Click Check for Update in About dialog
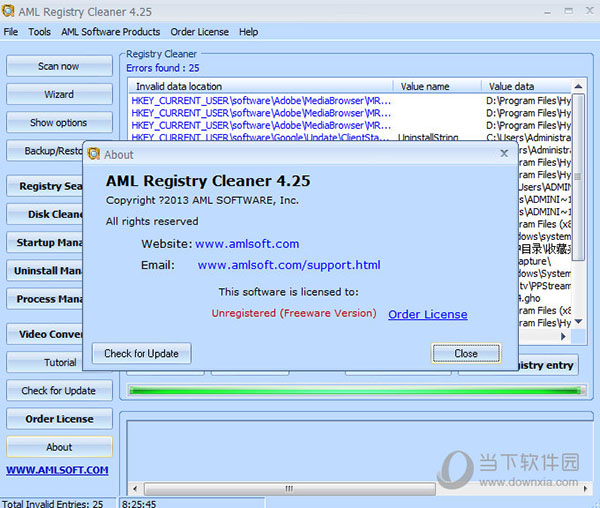Image resolution: width=600 pixels, height=508 pixels. click(x=141, y=353)
